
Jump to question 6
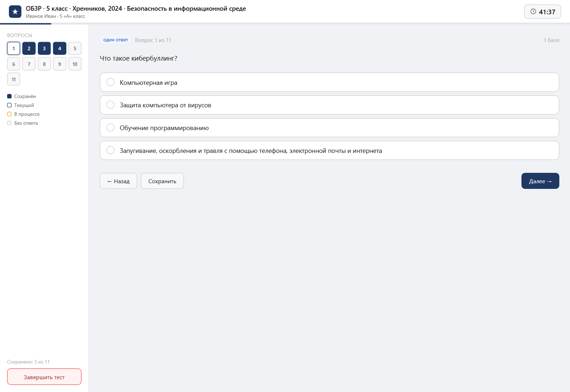tap(14, 64)
